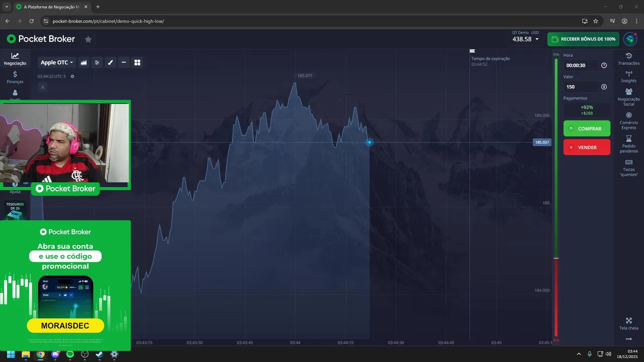Click the green COMPRAR button
This screenshot has height=362, width=644.
pyautogui.click(x=587, y=129)
